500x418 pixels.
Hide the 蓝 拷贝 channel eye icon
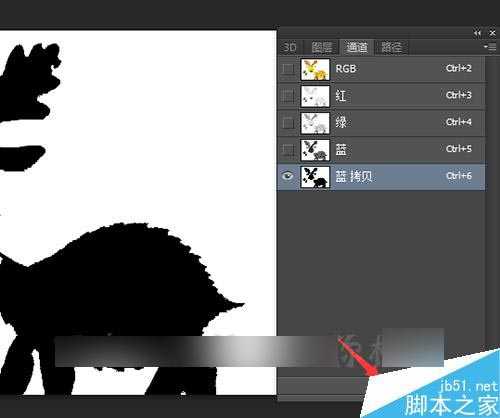[x=288, y=176]
